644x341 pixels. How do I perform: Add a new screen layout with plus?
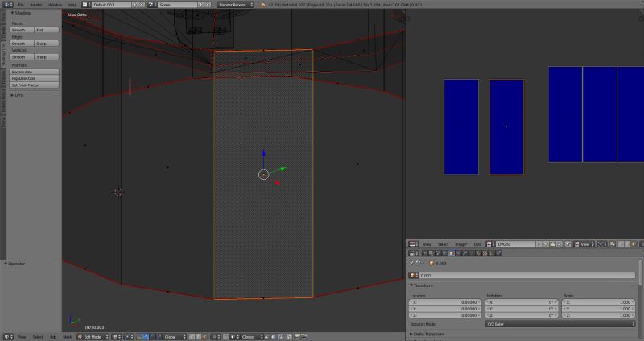click(134, 5)
